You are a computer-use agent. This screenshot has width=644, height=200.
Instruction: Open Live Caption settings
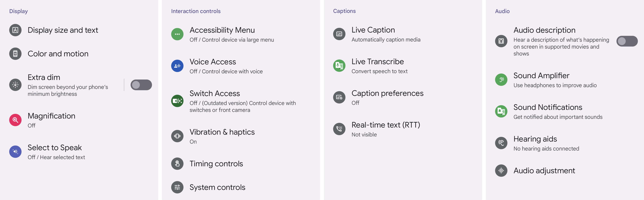403,34
